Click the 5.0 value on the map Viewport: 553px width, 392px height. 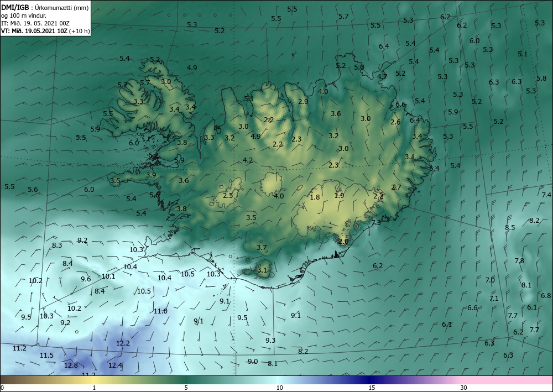(359, 67)
